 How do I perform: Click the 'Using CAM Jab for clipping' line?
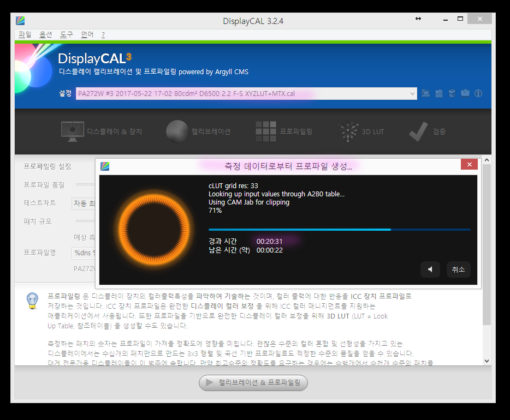249,202
